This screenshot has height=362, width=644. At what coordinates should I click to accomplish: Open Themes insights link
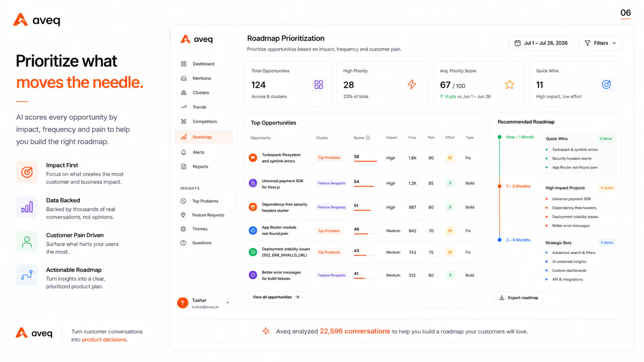point(200,229)
